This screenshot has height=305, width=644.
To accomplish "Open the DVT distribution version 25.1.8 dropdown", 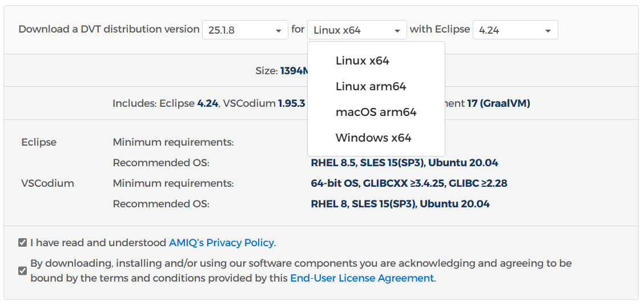I will (x=244, y=30).
